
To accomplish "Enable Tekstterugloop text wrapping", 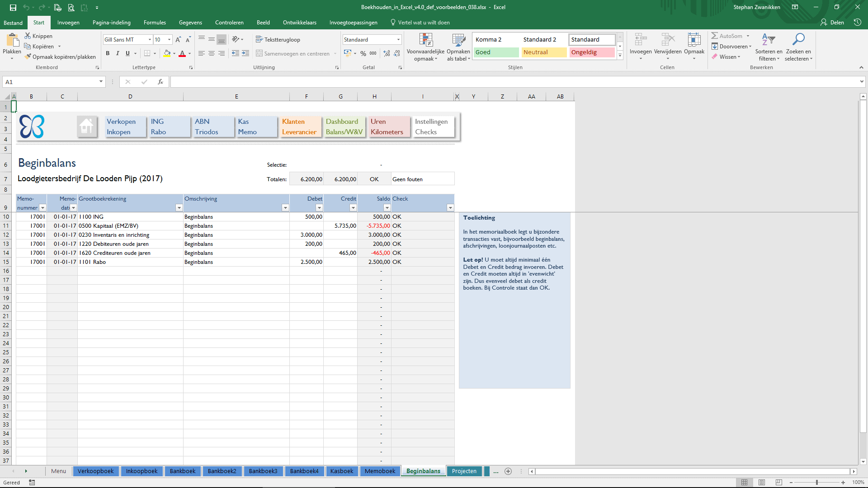I will (278, 39).
